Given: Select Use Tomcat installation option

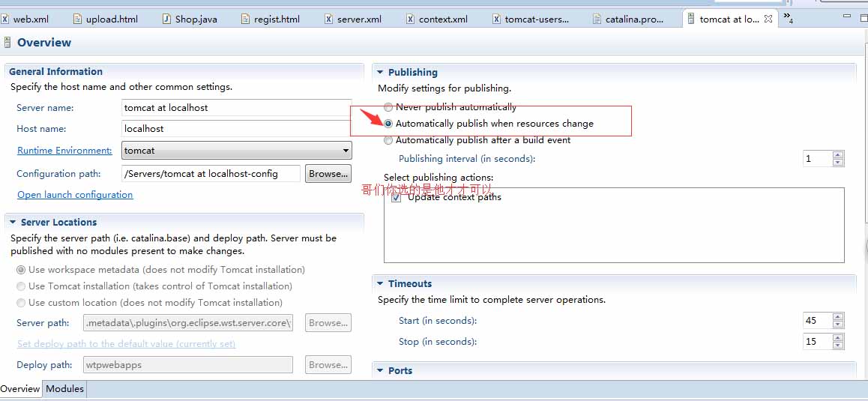Looking at the screenshot, I should pyautogui.click(x=154, y=286).
